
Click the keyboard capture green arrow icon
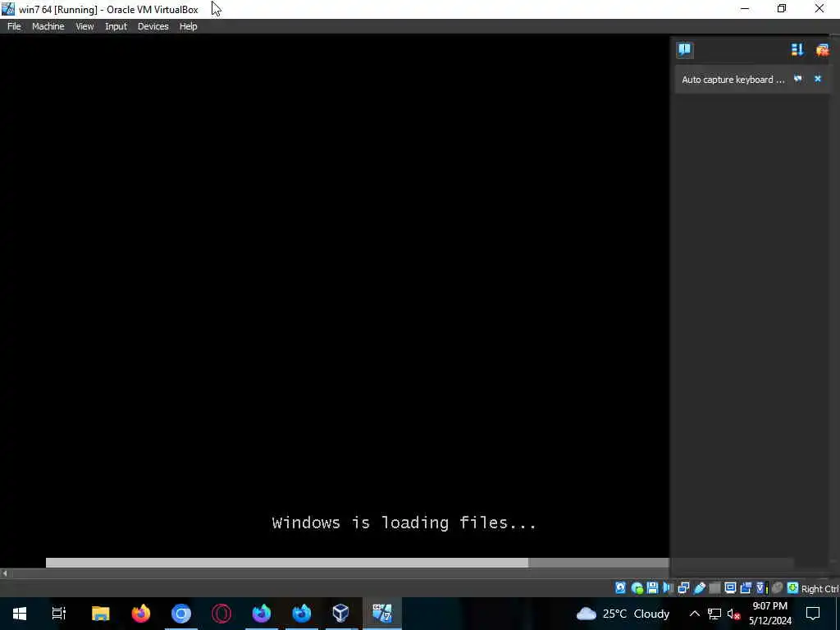coord(793,588)
